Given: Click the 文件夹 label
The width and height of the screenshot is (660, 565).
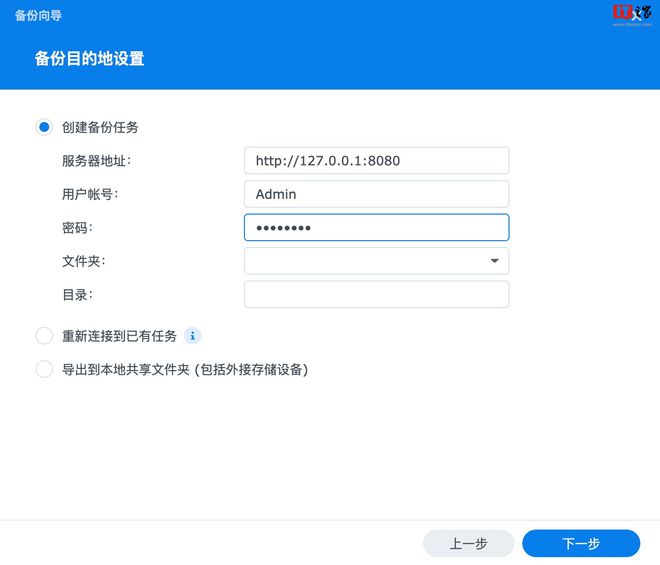Looking at the screenshot, I should tap(83, 261).
